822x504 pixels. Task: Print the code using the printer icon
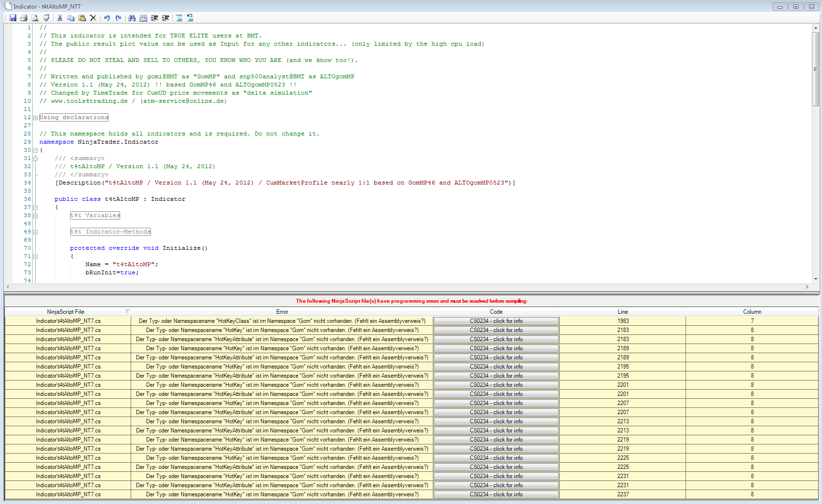click(24, 18)
